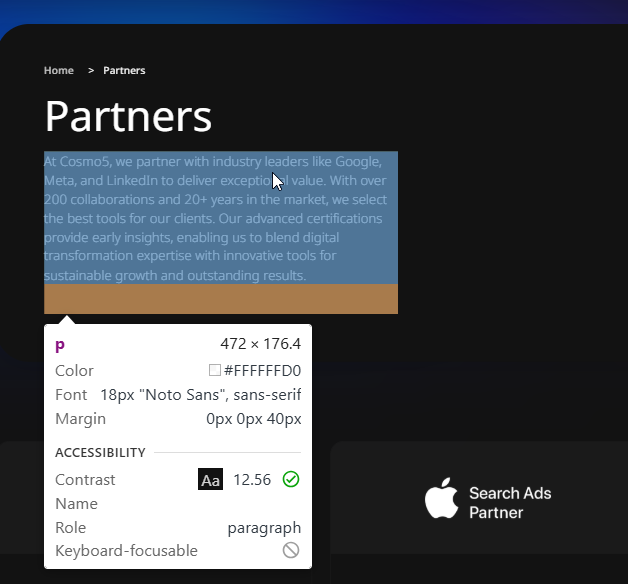Click the p element tag label
The width and height of the screenshot is (628, 584).
tap(60, 345)
